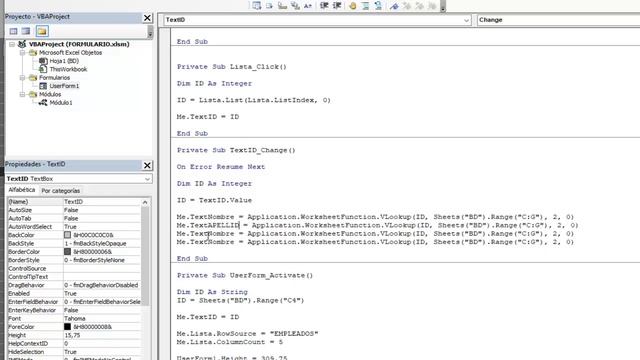Click the Previous Bookmark toolbar icon
Screen dimensions: 640x360
[420, 6]
